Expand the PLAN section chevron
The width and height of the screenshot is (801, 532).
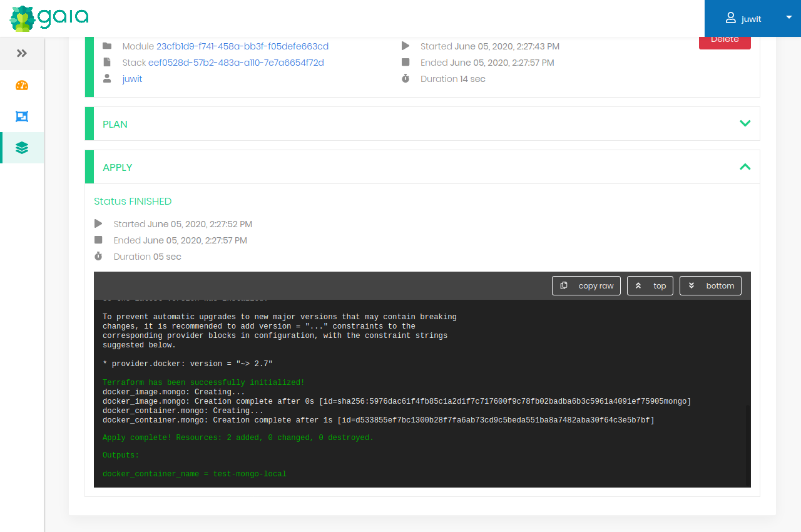coord(745,123)
